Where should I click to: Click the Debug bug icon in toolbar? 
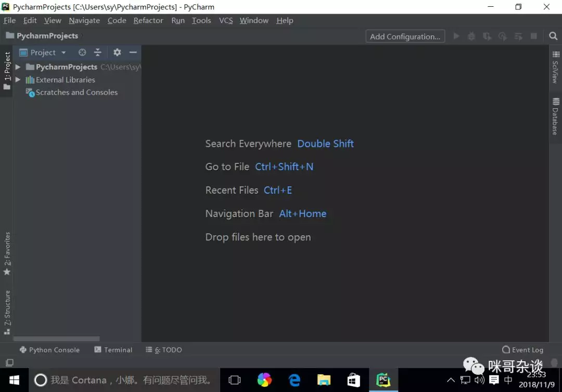pos(471,36)
